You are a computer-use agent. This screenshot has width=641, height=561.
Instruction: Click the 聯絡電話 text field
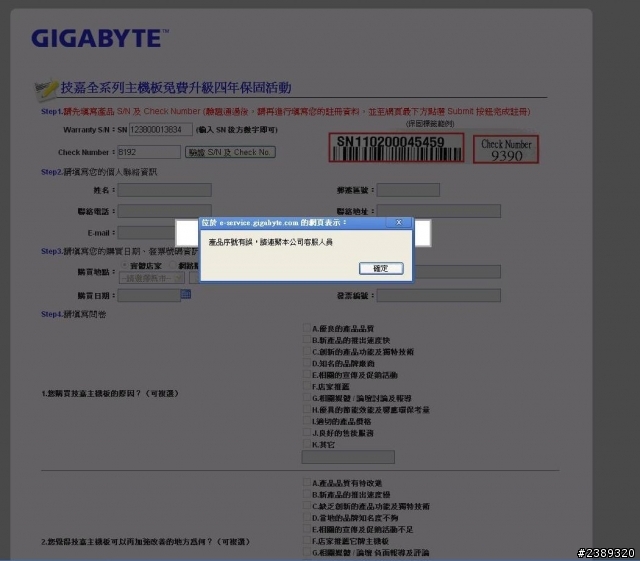164,211
